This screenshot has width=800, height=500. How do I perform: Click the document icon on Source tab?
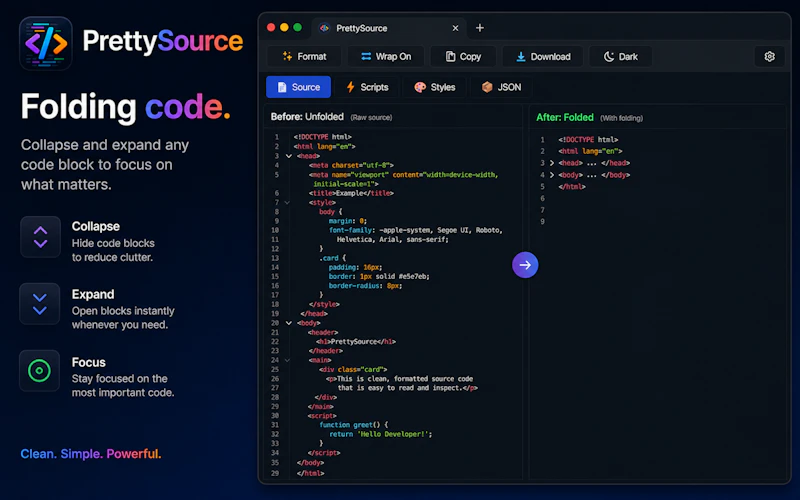(282, 87)
